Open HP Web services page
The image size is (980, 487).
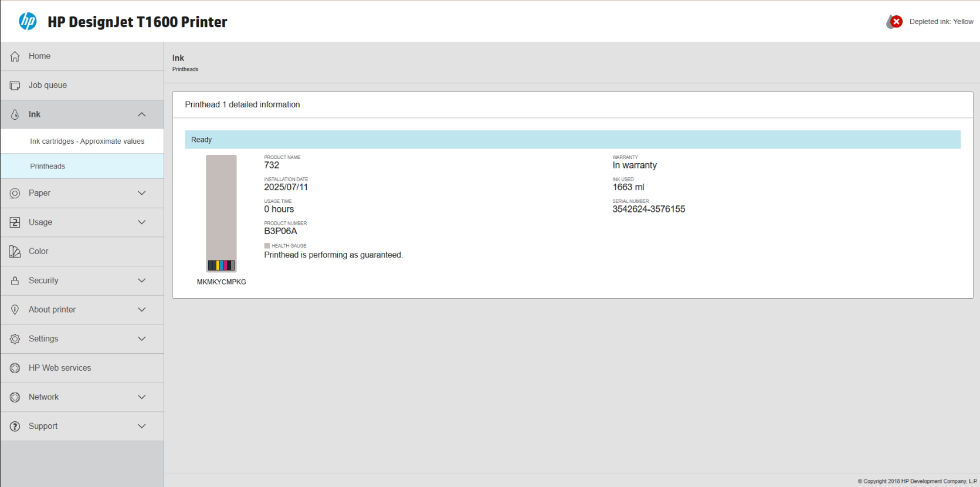click(x=60, y=368)
